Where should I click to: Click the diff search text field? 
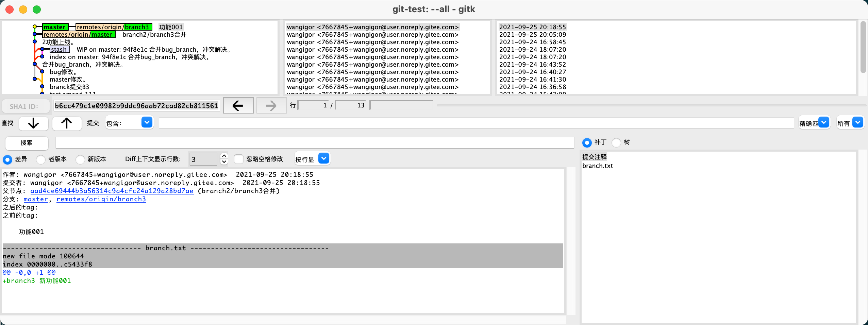click(x=315, y=143)
